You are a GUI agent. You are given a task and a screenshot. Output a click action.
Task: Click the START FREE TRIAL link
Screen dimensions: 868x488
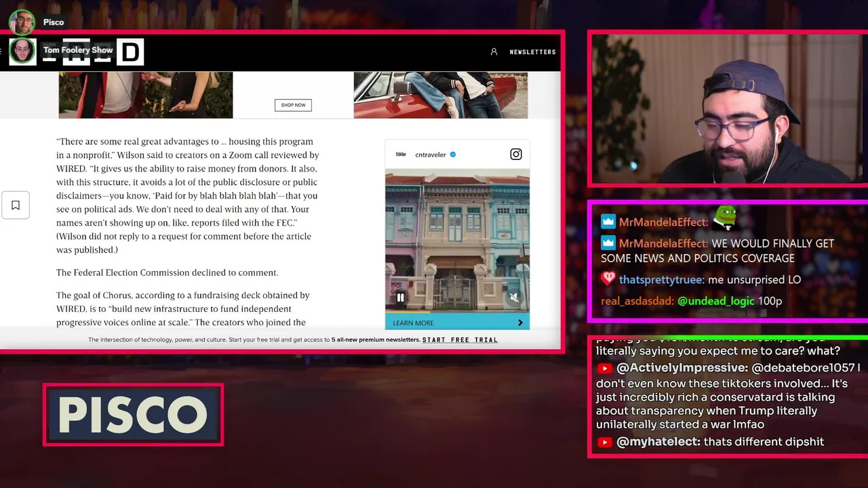click(x=460, y=340)
